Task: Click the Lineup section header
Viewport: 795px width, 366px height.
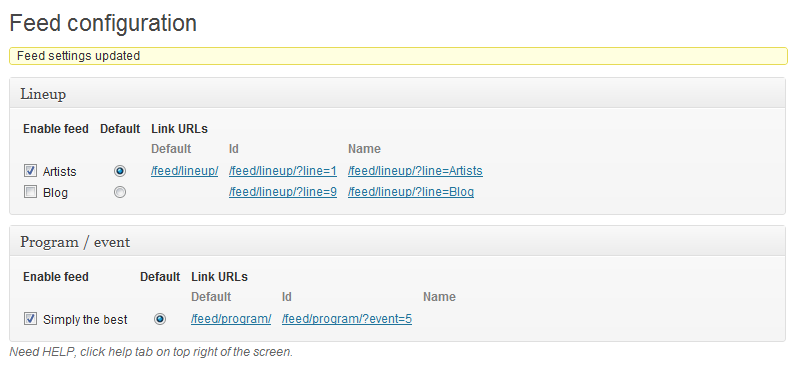Action: coord(398,94)
